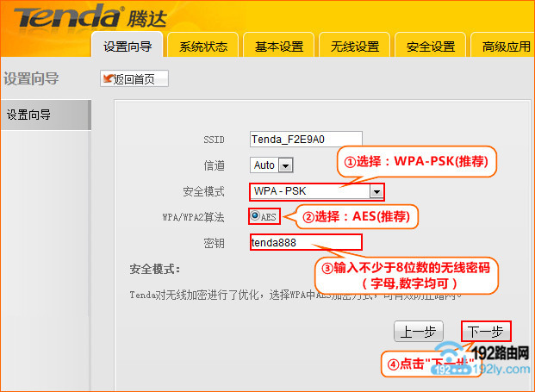Click the 返回首页 home icon button
This screenshot has width=535, height=392.
tap(134, 79)
